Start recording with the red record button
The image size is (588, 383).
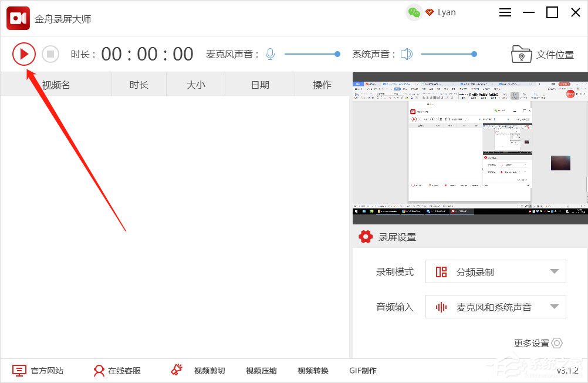(x=24, y=53)
